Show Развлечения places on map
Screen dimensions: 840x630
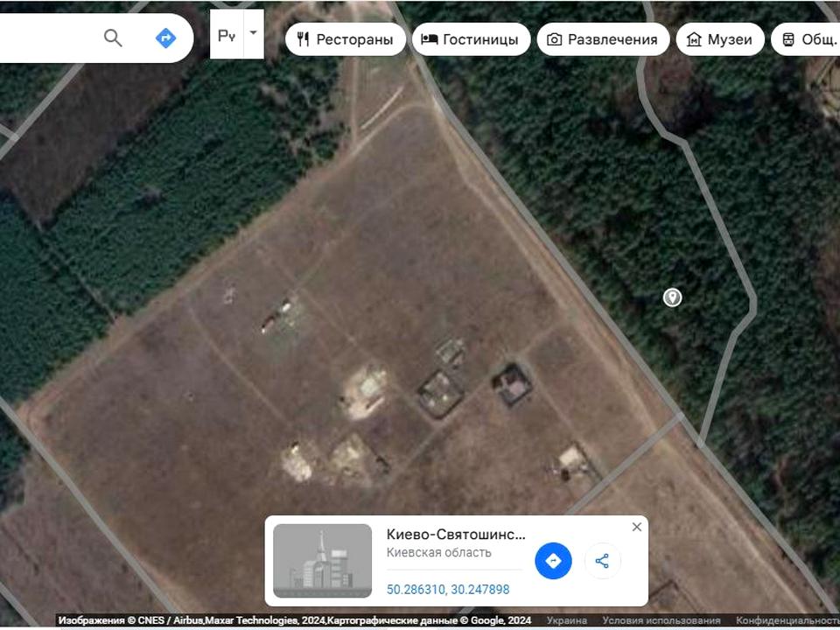pos(602,39)
